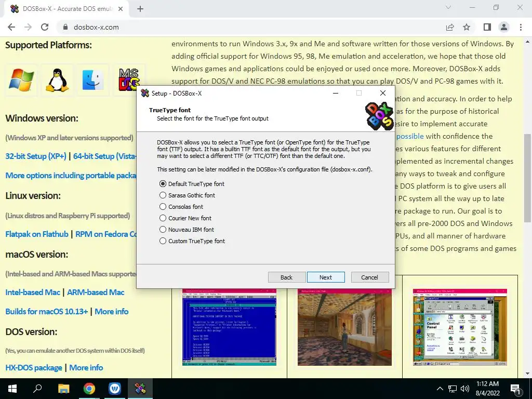Open the blue W app in taskbar

(x=115, y=389)
